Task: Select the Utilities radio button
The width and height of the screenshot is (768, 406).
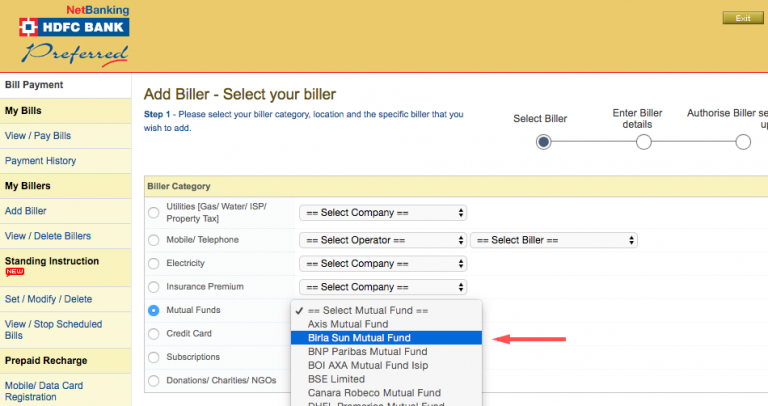Action: click(x=154, y=213)
